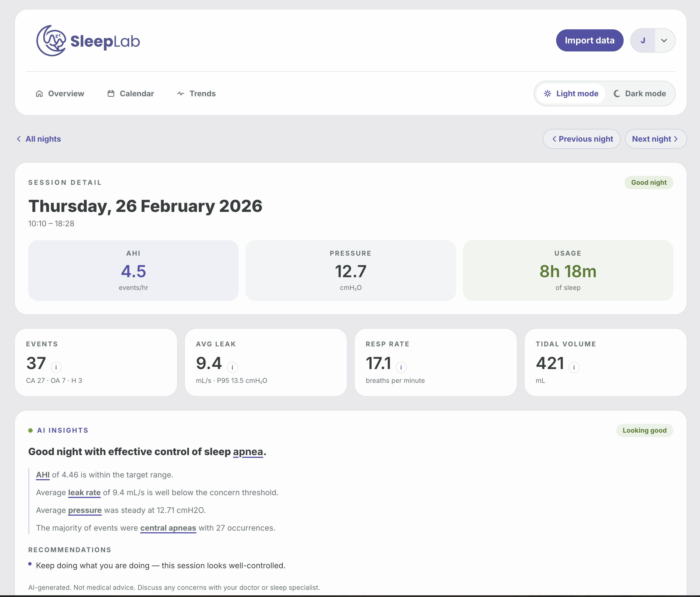The image size is (700, 597).
Task: Switch to Dark mode
Action: pos(640,94)
